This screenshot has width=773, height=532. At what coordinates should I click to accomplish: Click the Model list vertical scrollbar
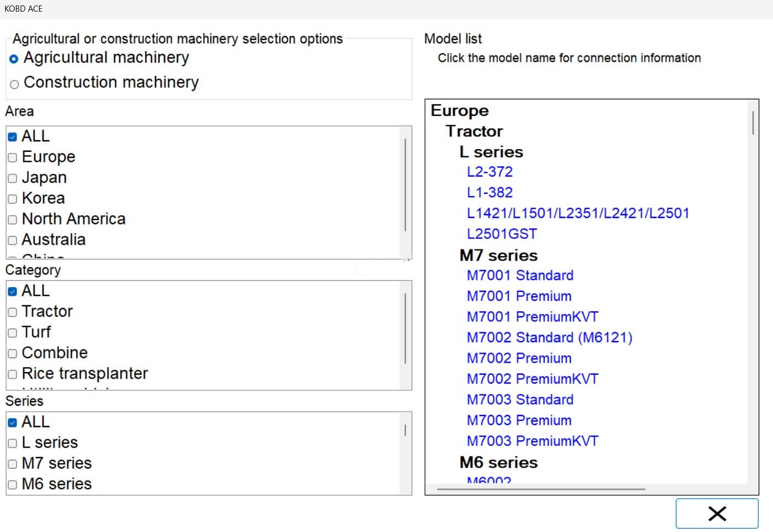point(753,123)
